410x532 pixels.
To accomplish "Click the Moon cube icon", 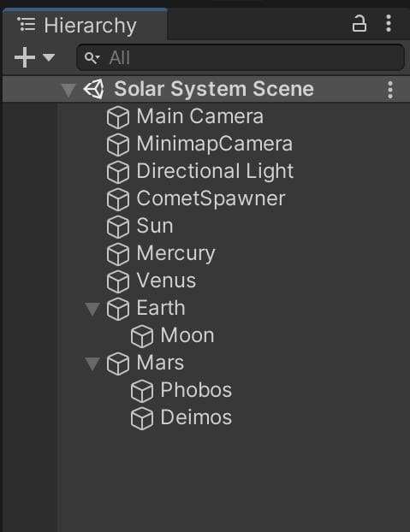I will point(142,336).
